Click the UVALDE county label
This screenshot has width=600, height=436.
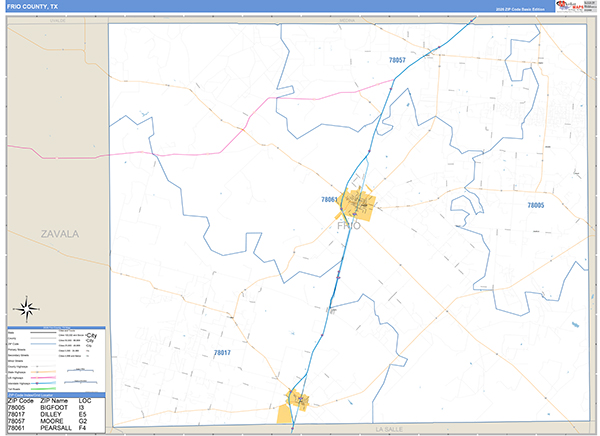[58, 20]
